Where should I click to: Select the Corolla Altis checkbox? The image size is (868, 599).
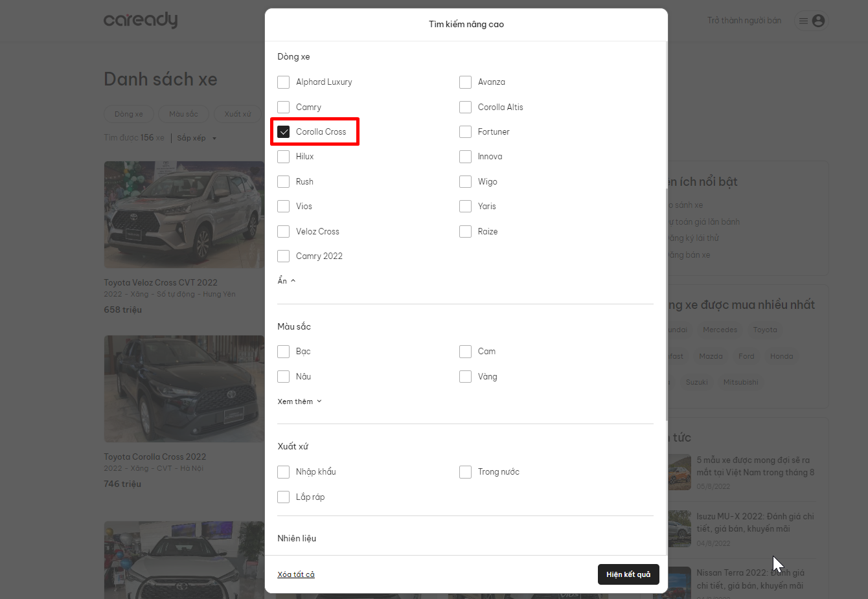tap(465, 107)
